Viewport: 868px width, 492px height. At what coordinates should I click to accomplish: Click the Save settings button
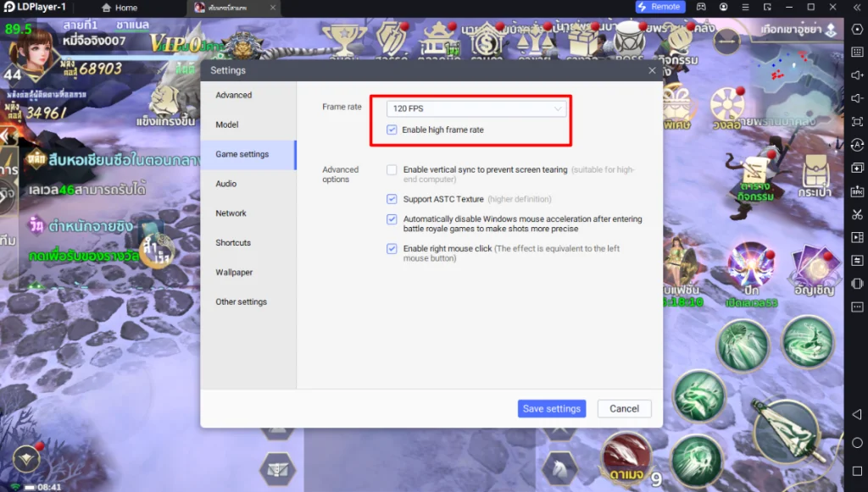552,408
